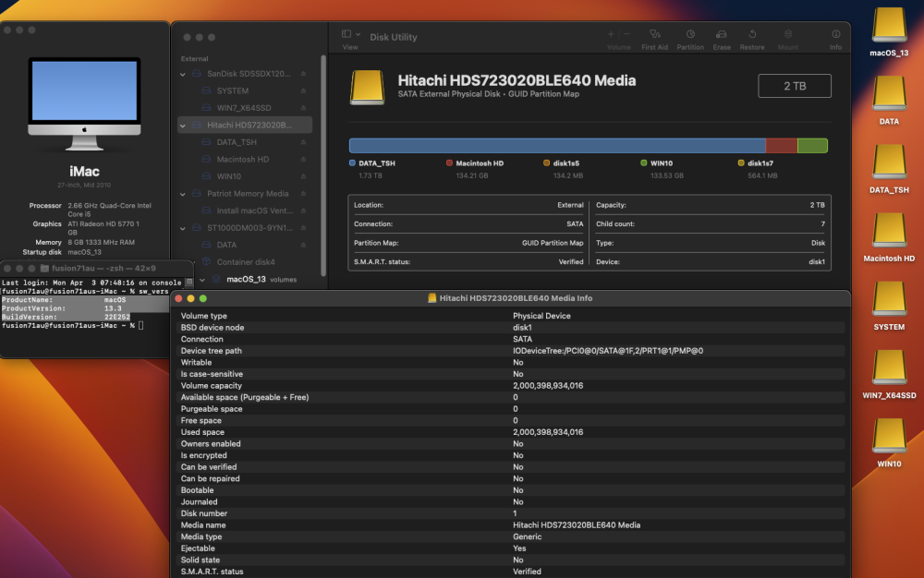Click the Device tree path value

click(608, 351)
